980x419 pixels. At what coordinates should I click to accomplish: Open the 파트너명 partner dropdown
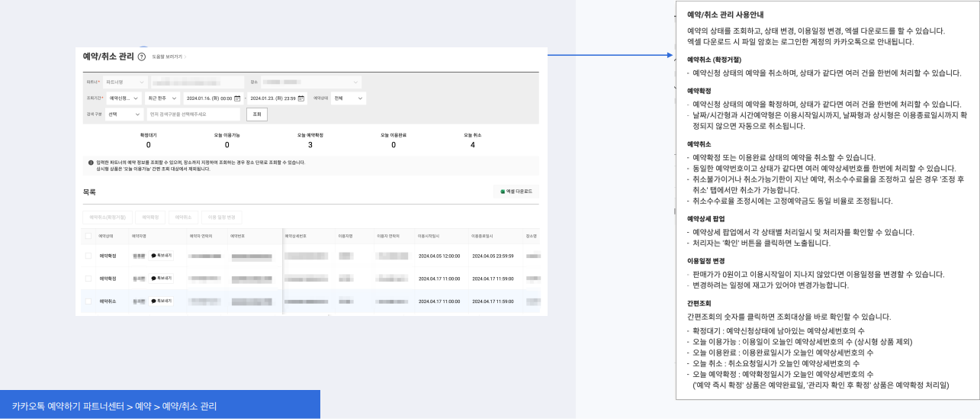(124, 82)
